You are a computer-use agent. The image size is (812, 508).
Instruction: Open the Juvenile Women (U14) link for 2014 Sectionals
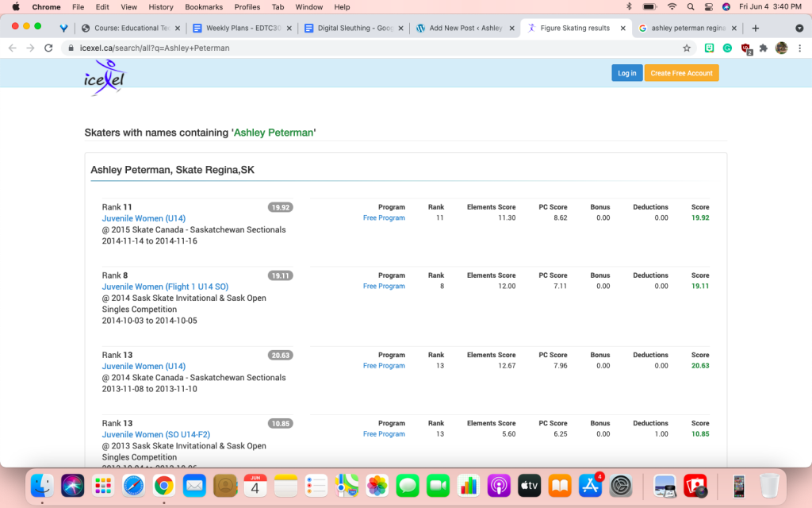point(144,366)
